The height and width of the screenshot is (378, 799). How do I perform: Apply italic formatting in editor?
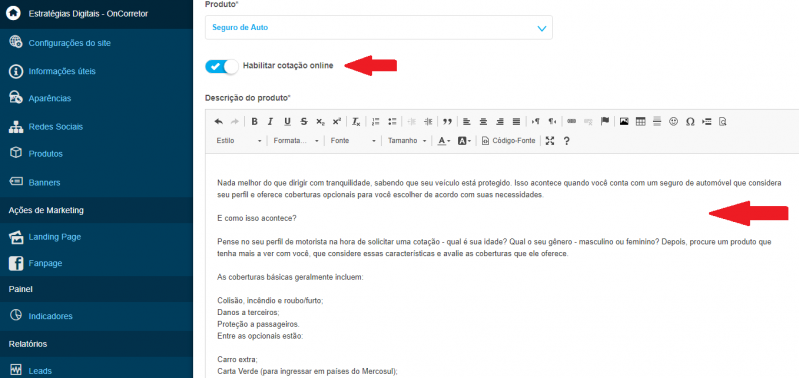point(271,121)
